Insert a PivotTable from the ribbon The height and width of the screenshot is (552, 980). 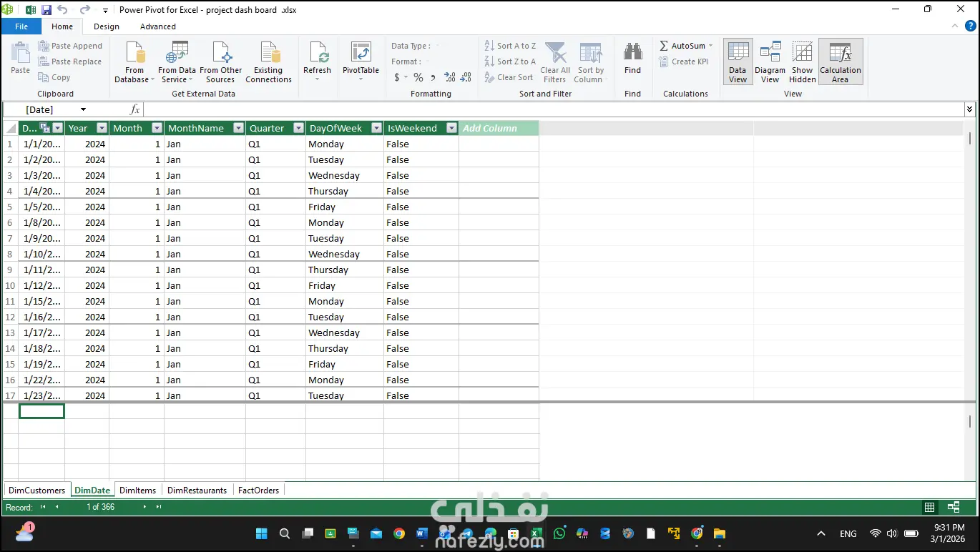click(361, 61)
